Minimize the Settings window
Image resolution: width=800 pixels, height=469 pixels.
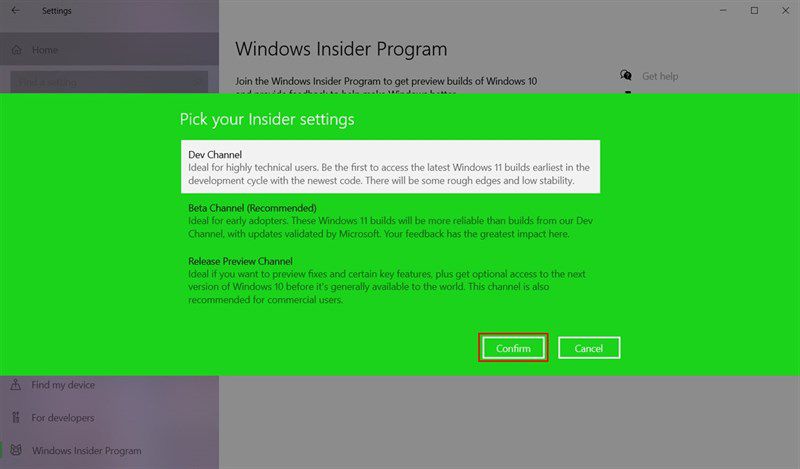[723, 10]
